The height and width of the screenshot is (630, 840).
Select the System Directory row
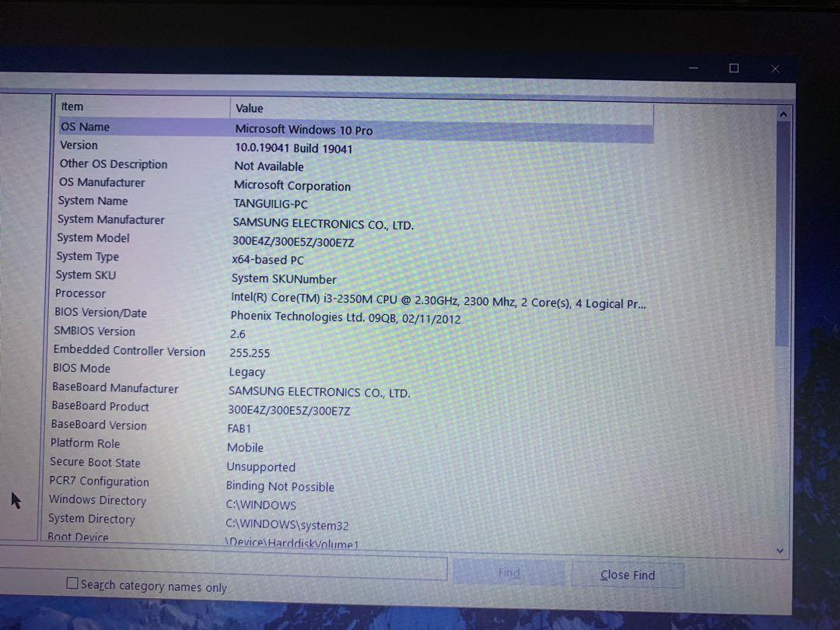(x=92, y=519)
